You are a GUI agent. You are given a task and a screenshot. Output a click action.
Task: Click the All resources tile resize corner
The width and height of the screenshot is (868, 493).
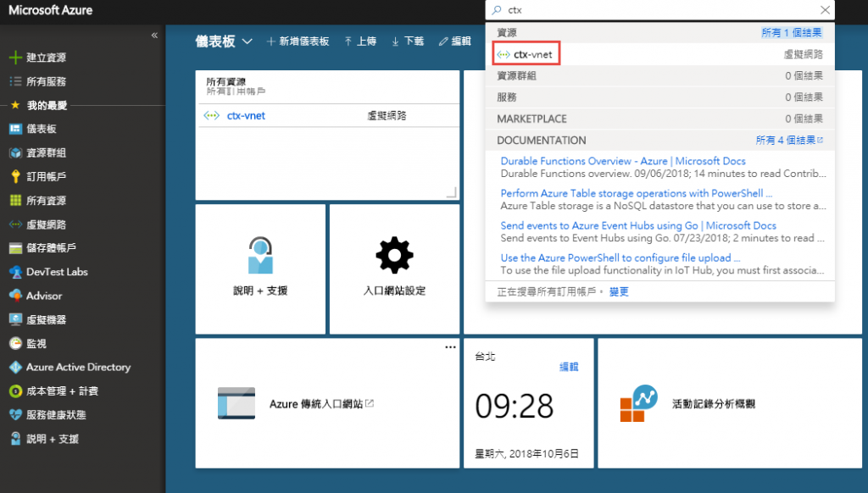point(452,192)
